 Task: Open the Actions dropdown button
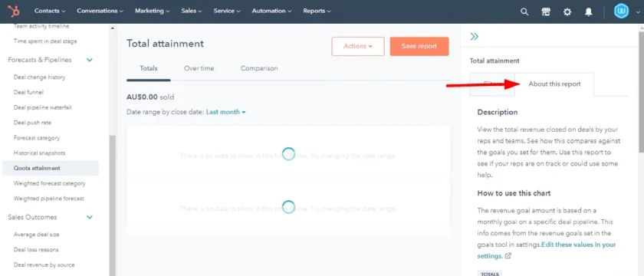[358, 47]
